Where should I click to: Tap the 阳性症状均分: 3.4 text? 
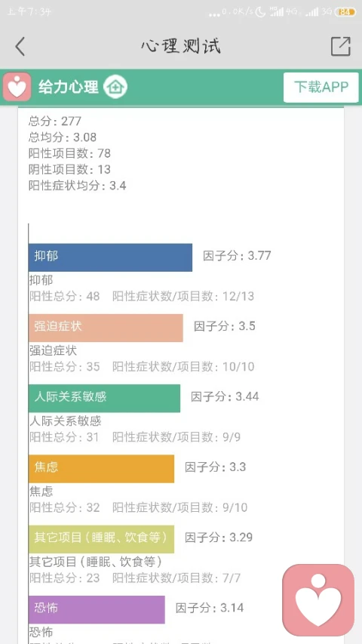pyautogui.click(x=77, y=186)
